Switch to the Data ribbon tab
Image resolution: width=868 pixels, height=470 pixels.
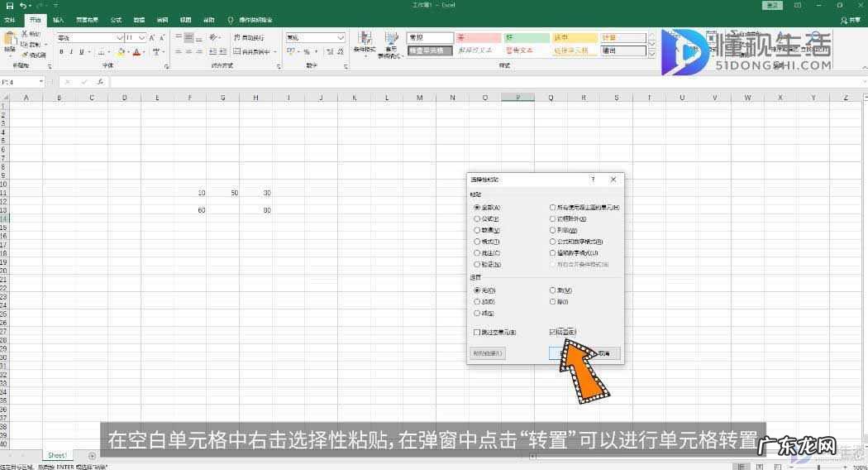coord(139,20)
